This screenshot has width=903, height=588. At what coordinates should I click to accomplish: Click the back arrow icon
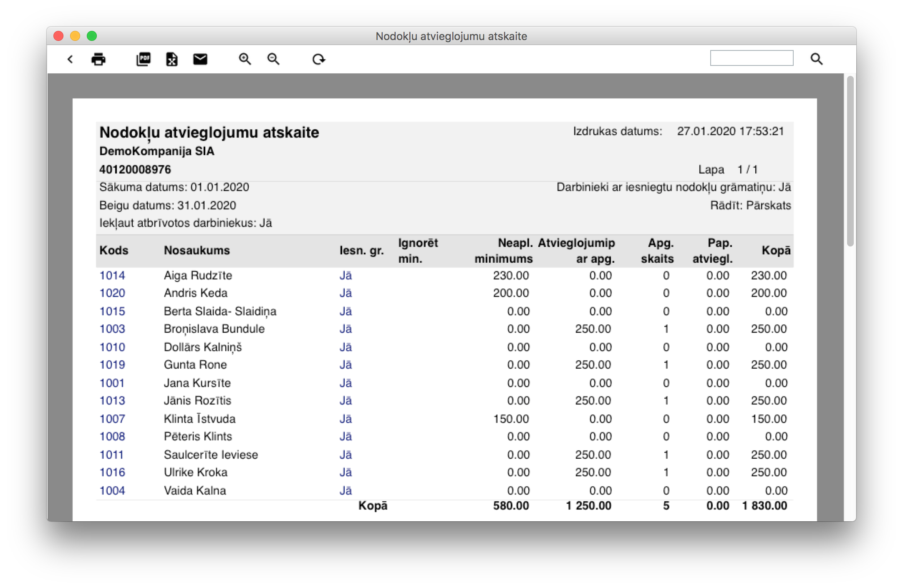tap(70, 59)
